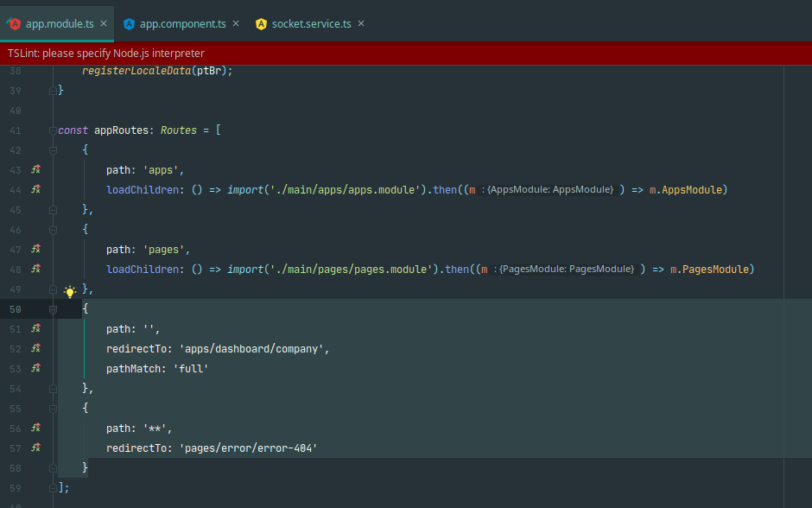Click the gutter marker icon on line 57
The image size is (812, 508).
pyautogui.click(x=35, y=448)
